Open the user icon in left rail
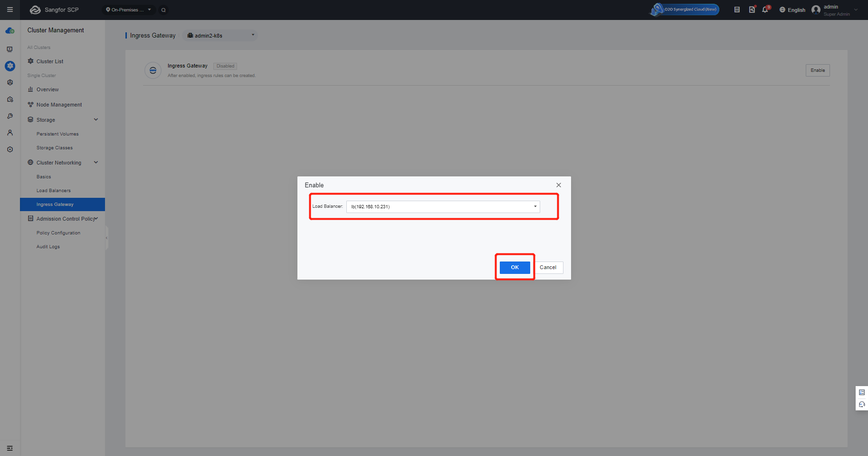The width and height of the screenshot is (868, 456). coord(10,133)
